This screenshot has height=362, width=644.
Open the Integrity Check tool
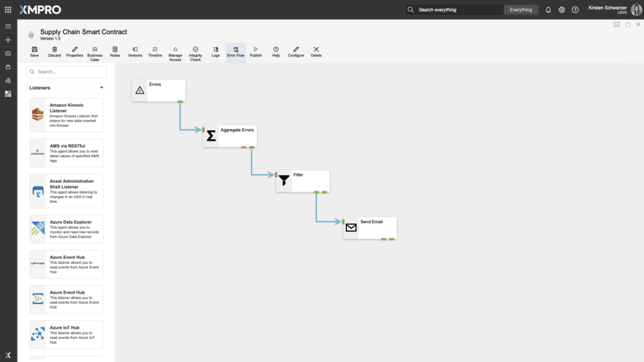196,53
